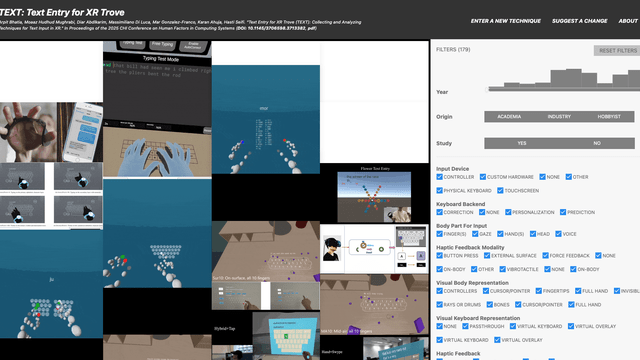Toggle the Gaze body part checkbox
The width and height of the screenshot is (640, 360).
[475, 234]
